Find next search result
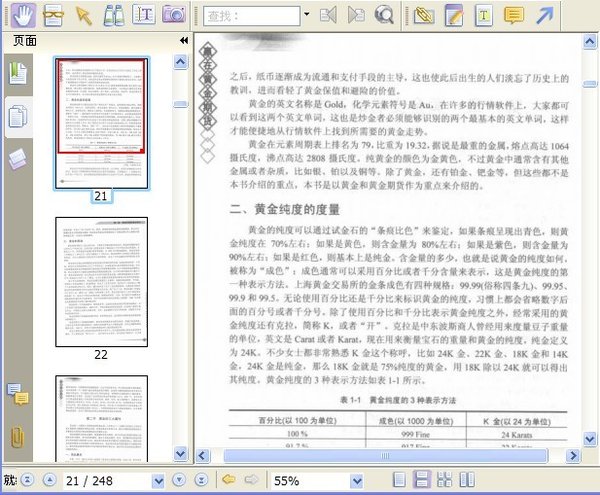600x495 pixels. click(356, 15)
